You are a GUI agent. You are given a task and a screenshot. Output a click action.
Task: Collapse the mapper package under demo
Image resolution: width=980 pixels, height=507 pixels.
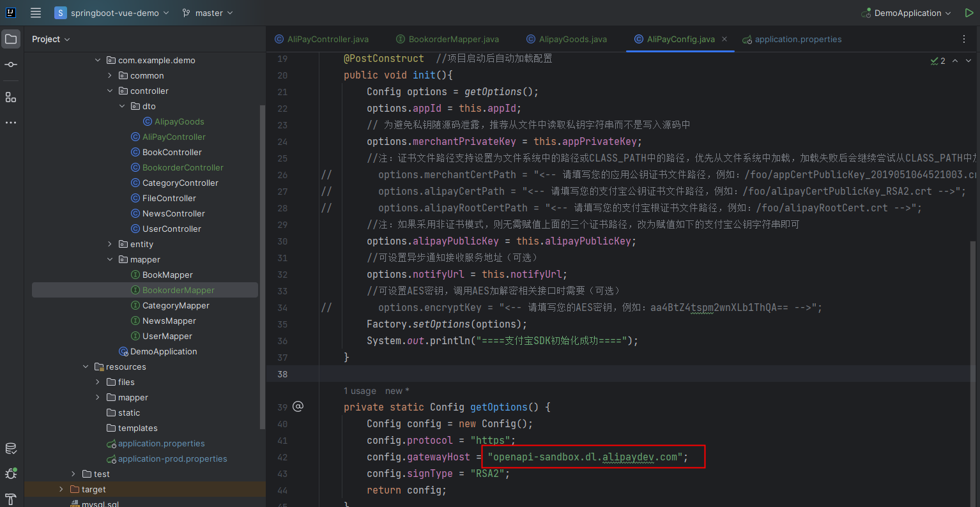tap(110, 259)
